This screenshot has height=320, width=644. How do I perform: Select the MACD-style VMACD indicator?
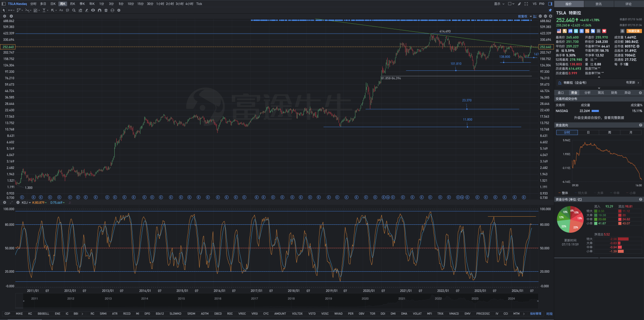(x=454, y=314)
